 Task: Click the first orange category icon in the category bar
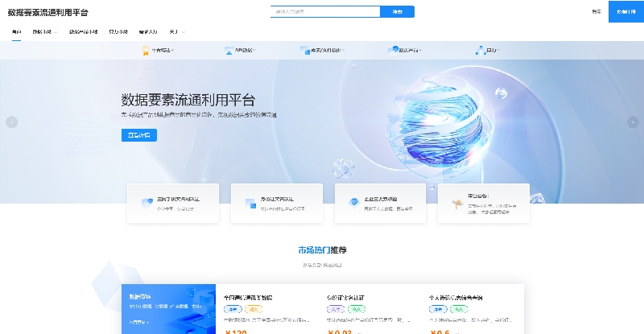tap(147, 50)
